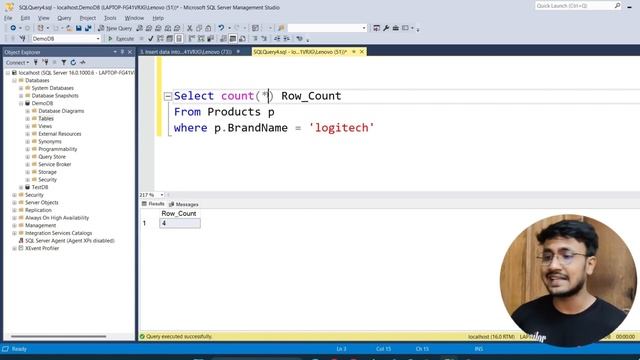This screenshot has width=640, height=360.
Task: Click the Paste toolbar icon
Action: click(x=208, y=28)
